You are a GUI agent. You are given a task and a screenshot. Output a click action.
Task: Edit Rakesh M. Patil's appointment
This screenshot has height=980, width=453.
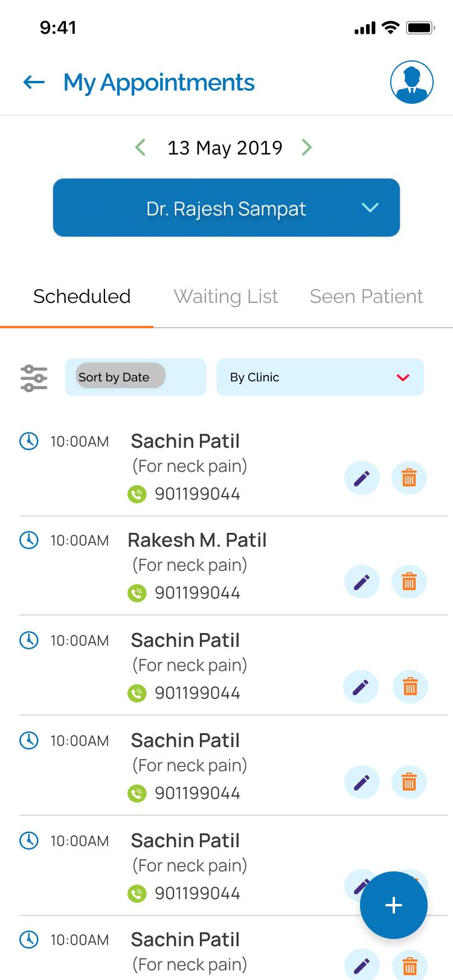click(x=362, y=582)
